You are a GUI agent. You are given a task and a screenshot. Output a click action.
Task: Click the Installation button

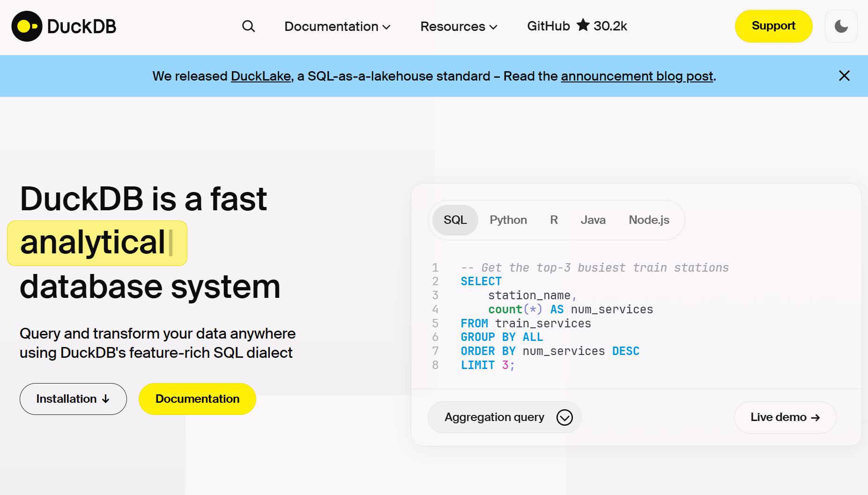(x=73, y=399)
